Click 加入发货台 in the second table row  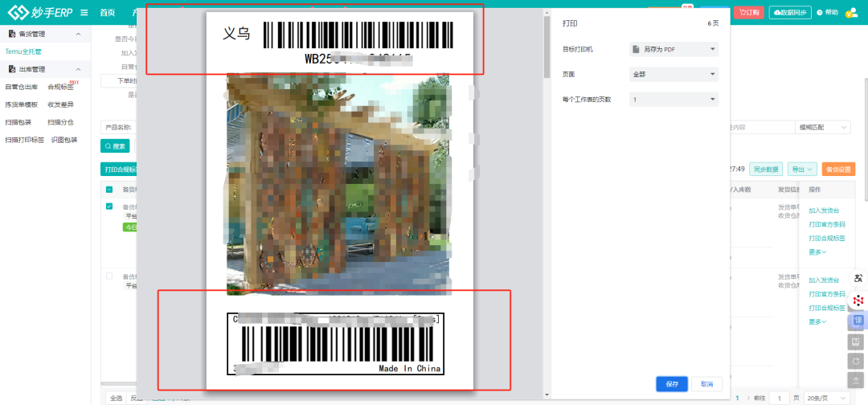(824, 280)
